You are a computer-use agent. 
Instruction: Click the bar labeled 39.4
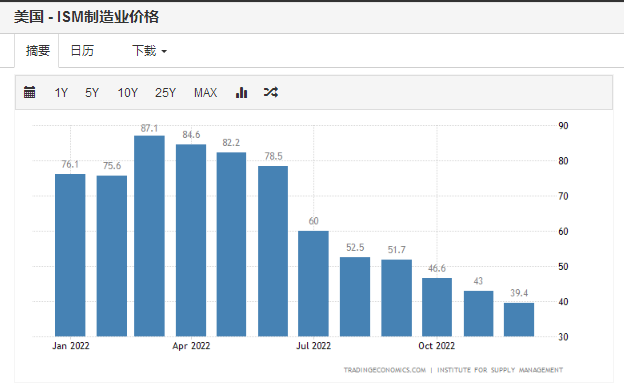(x=519, y=320)
